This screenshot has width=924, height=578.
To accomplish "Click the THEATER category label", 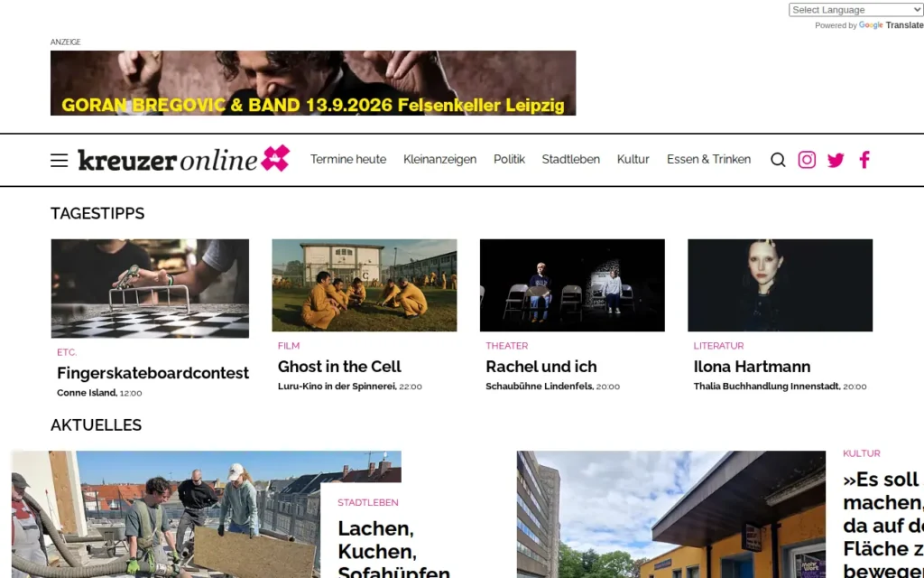I will [x=507, y=346].
